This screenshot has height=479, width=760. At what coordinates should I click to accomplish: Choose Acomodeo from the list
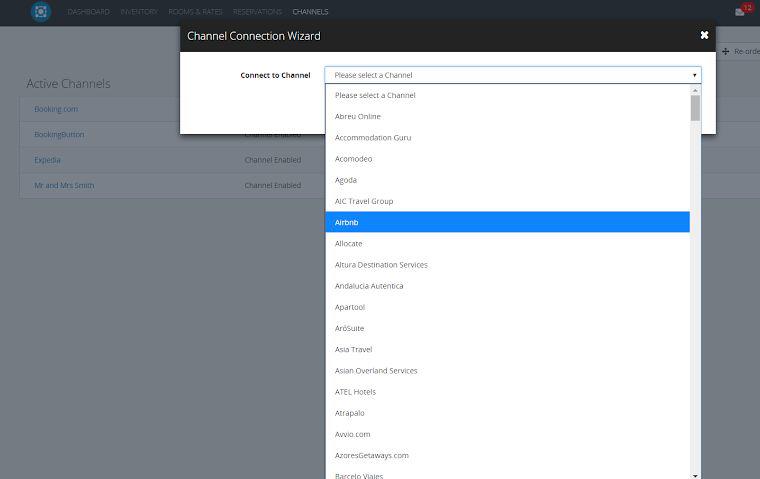click(507, 159)
